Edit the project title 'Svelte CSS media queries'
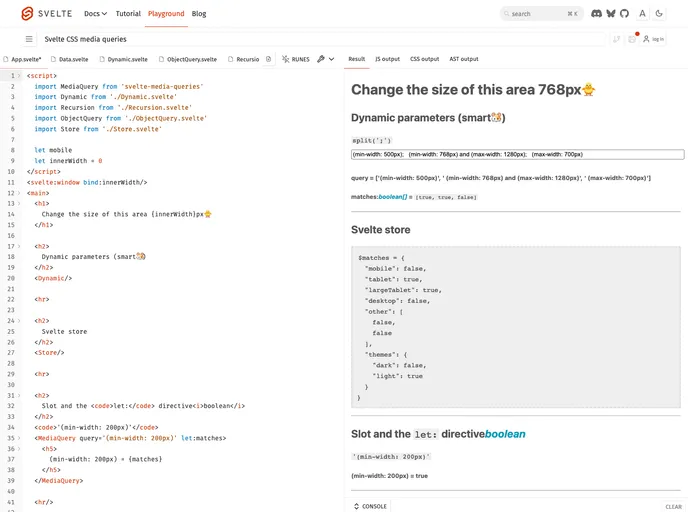Viewport: 688px width, 512px height. pos(324,39)
